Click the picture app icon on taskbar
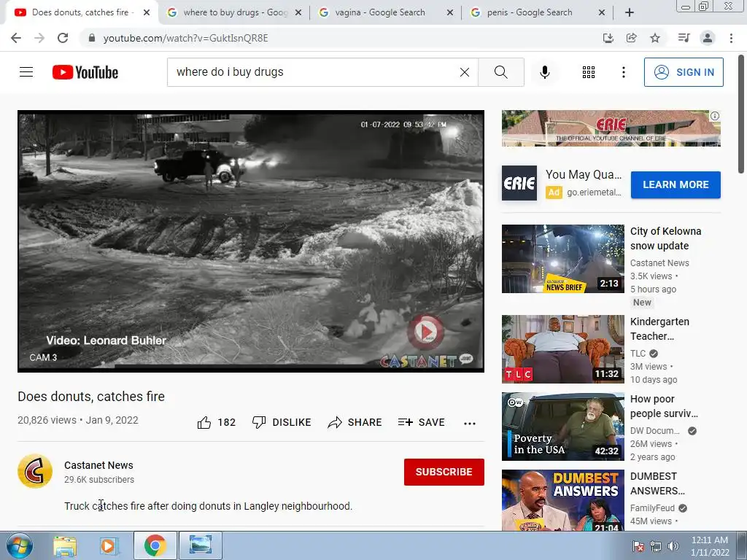747x560 pixels. tap(200, 545)
